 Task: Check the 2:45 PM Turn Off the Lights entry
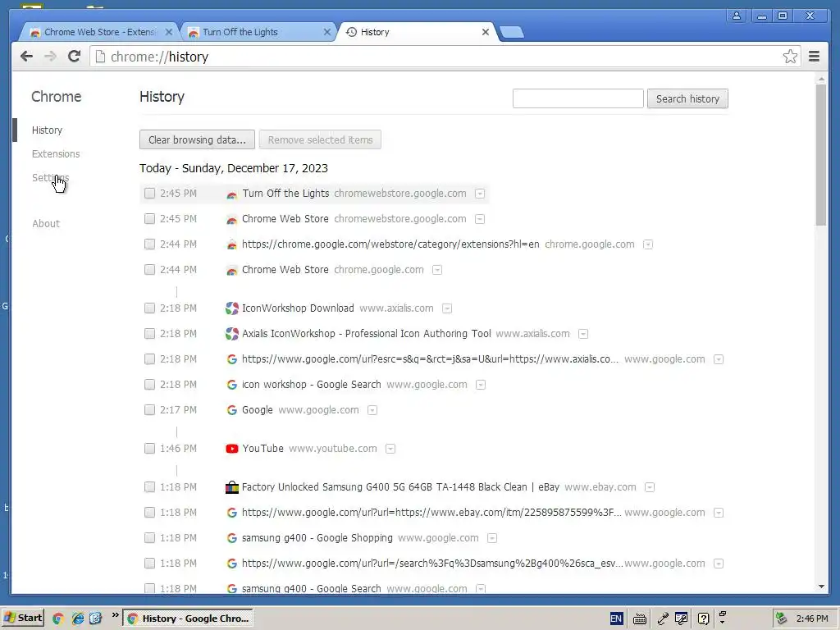coord(149,193)
